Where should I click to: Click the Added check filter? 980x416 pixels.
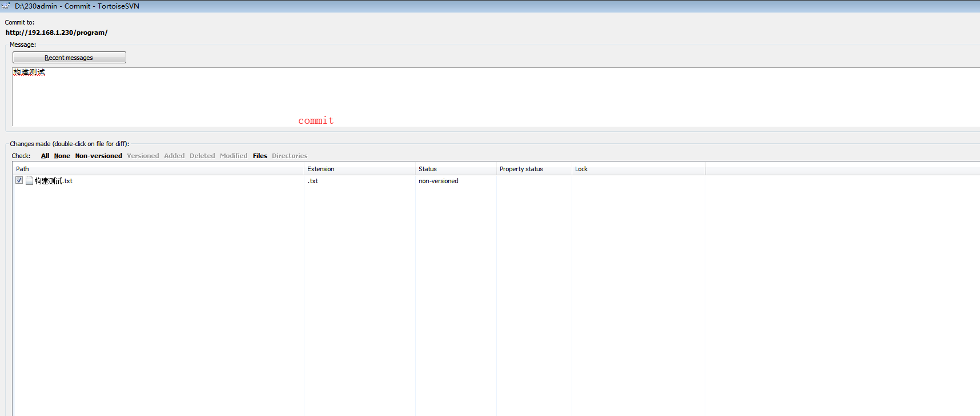pyautogui.click(x=174, y=156)
